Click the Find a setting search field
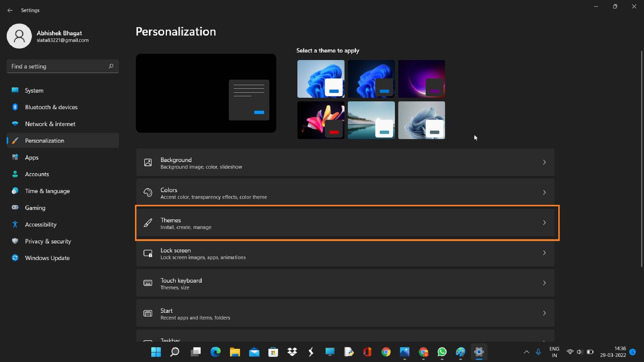The height and width of the screenshot is (362, 644). click(x=57, y=66)
